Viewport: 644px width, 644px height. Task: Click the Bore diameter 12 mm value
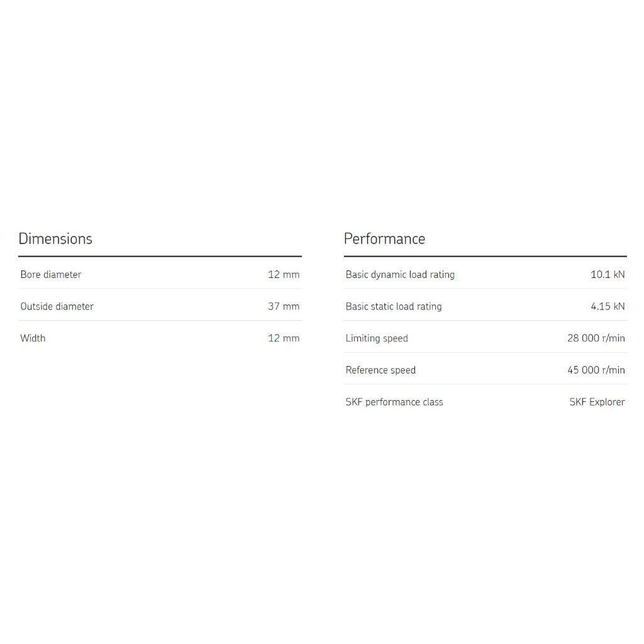[x=284, y=275]
